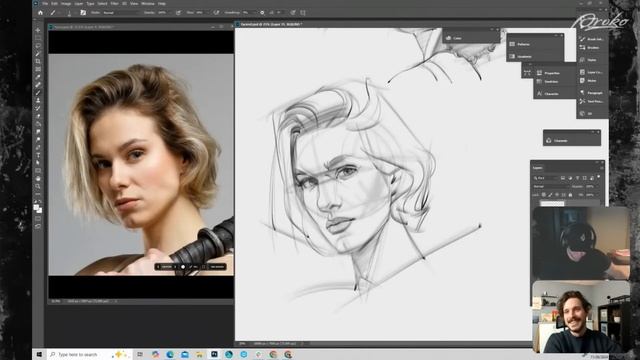Open the 3D collapsed panel
Screen dimensions: 640x360
point(587,113)
